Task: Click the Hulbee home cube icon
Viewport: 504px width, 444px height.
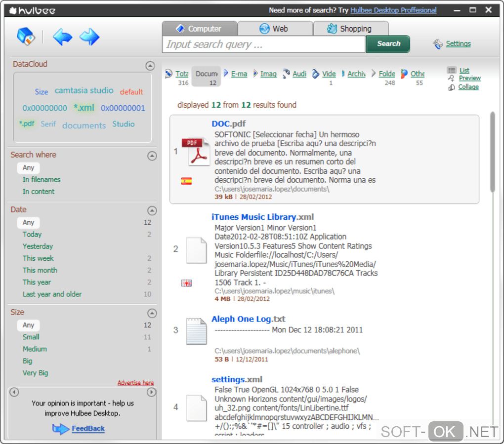Action: point(26,37)
